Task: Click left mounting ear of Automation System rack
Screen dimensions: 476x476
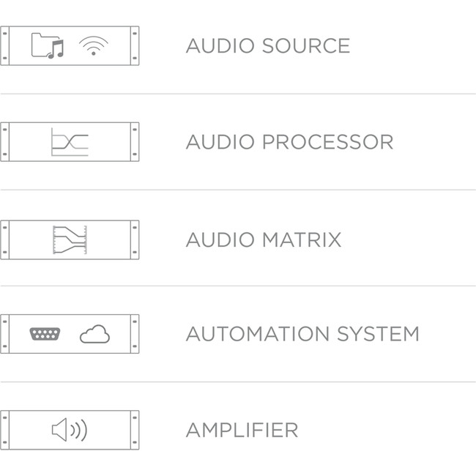Action: [4, 334]
